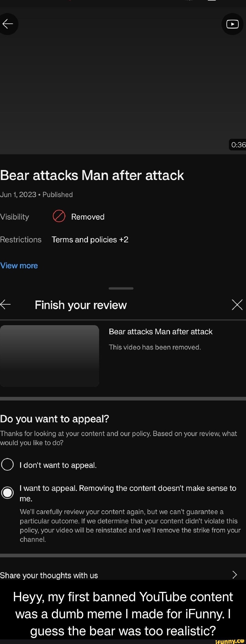Click the View more link
The height and width of the screenshot is (644, 246).
(19, 266)
